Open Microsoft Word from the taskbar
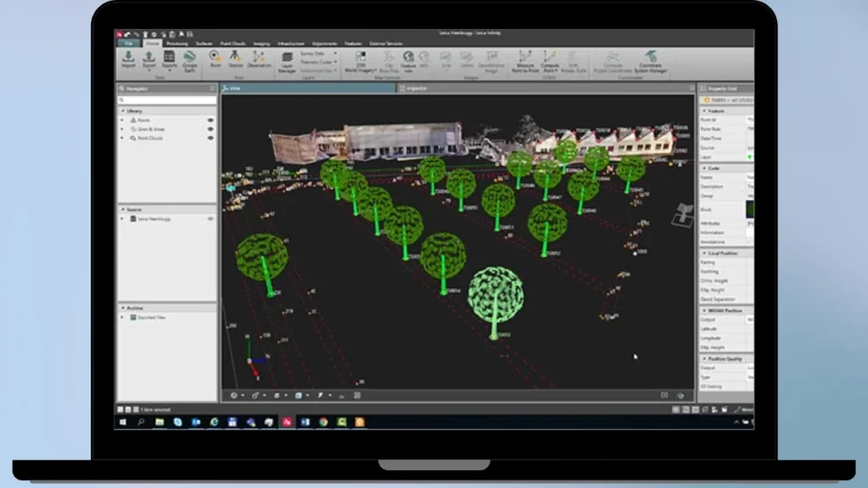The width and height of the screenshot is (868, 488). click(305, 422)
